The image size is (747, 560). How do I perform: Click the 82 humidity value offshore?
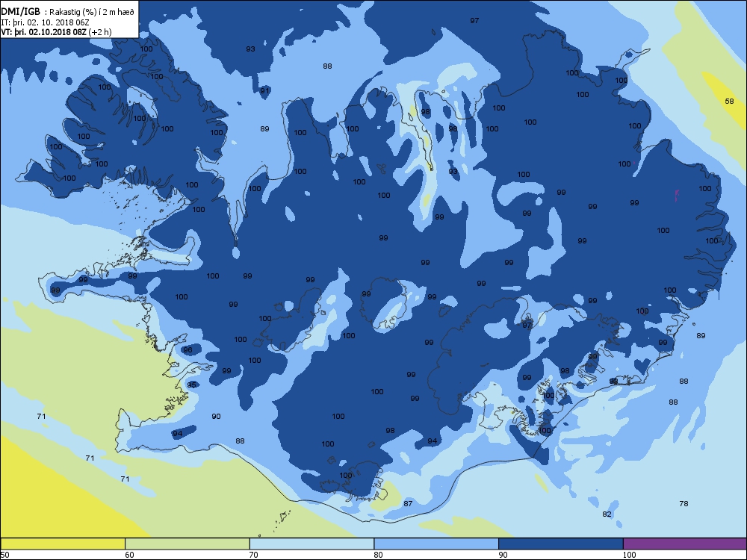(607, 514)
